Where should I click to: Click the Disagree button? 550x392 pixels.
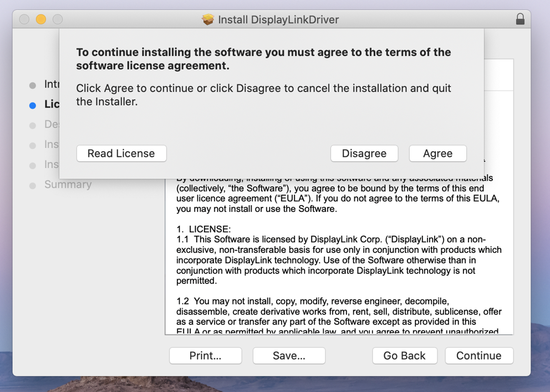coord(364,154)
